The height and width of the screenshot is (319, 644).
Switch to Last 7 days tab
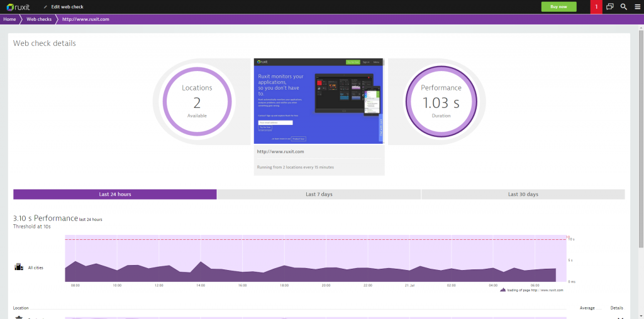click(x=319, y=195)
